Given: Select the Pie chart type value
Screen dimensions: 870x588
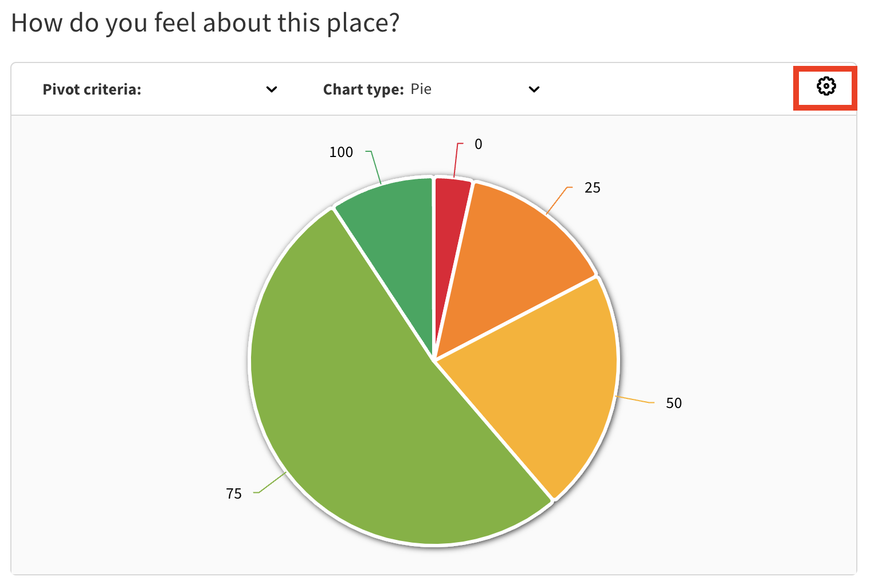Looking at the screenshot, I should (421, 89).
